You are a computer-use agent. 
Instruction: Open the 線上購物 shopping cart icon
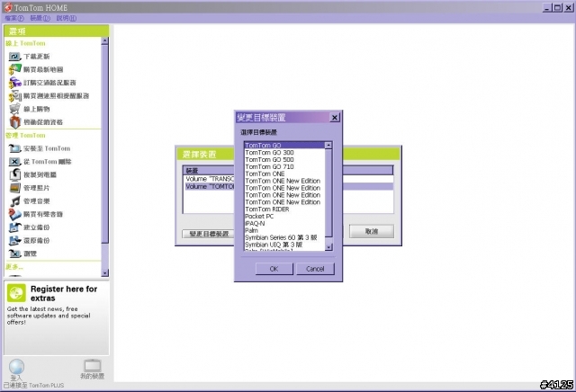coord(14,109)
